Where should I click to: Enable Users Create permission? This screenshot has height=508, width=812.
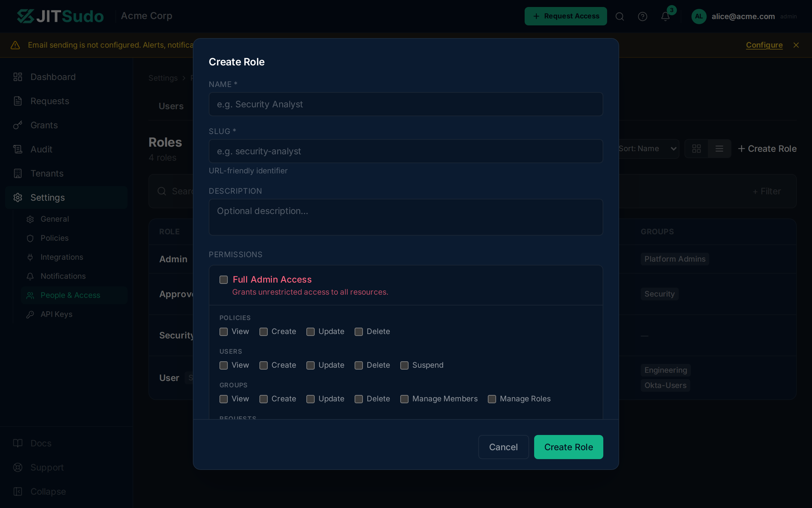(x=263, y=365)
